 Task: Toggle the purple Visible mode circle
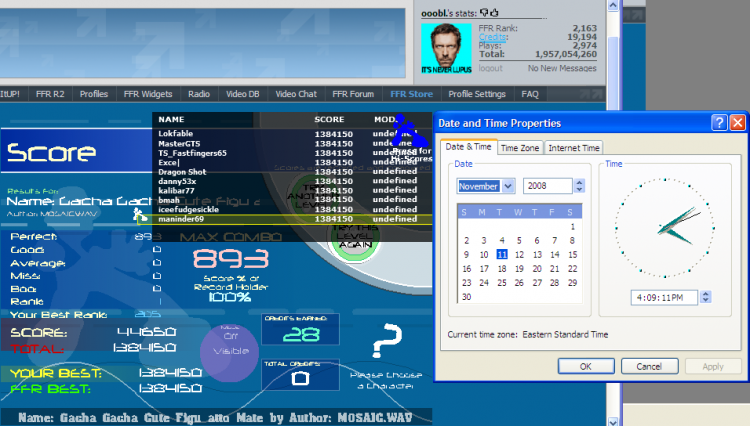pyautogui.click(x=230, y=352)
